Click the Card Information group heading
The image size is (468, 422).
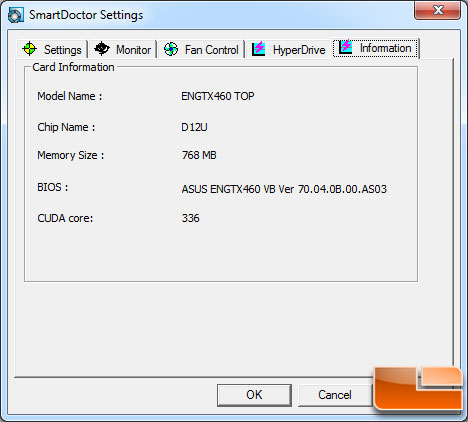click(73, 67)
